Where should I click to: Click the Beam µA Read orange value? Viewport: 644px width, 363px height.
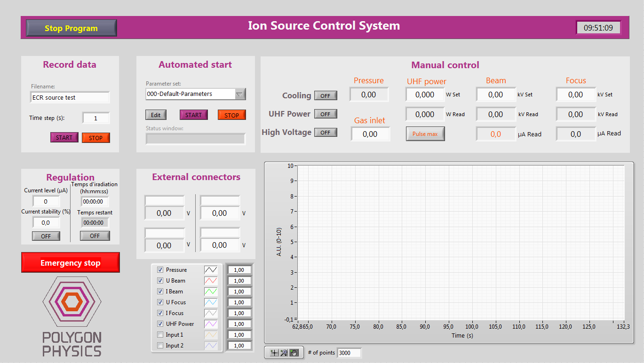point(496,134)
